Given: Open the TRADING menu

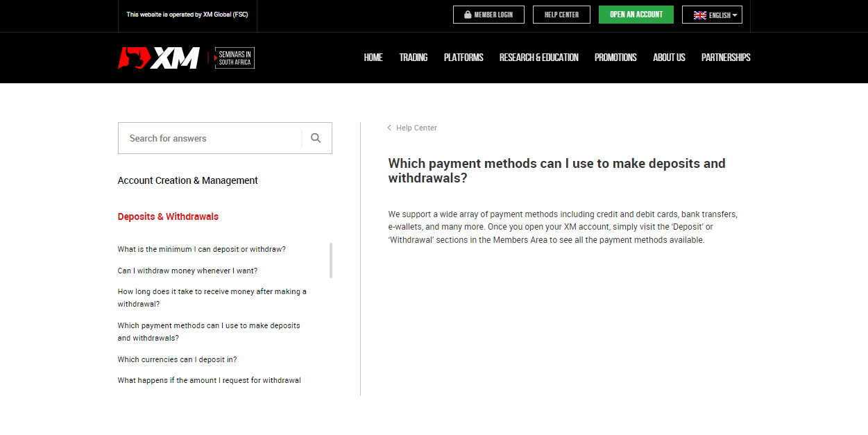Looking at the screenshot, I should pos(413,58).
